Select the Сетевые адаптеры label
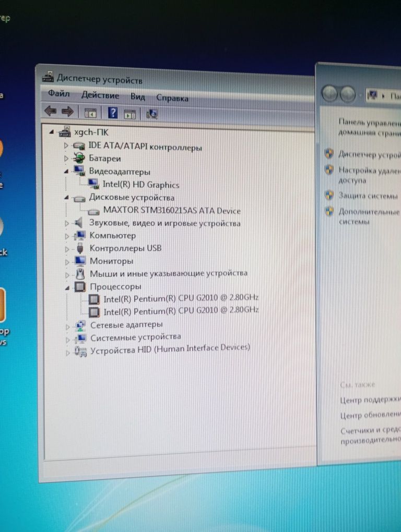 [x=126, y=325]
